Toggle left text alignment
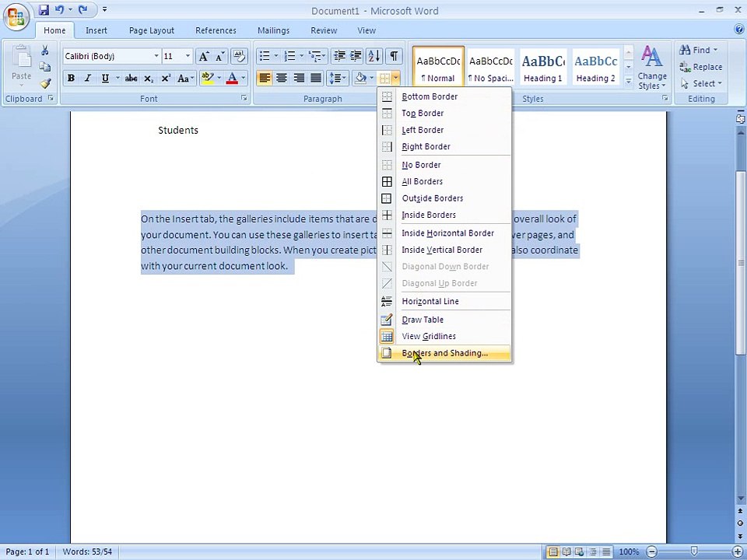Viewport: 747px width, 560px height. [x=265, y=78]
